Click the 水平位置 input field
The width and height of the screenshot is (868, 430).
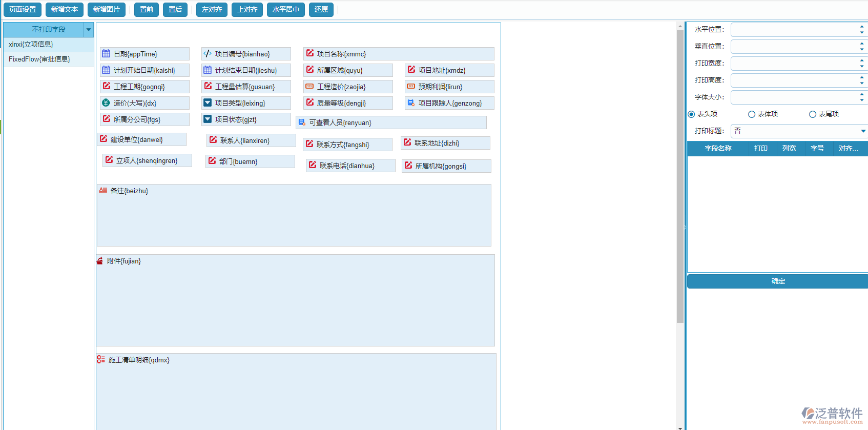click(x=795, y=30)
